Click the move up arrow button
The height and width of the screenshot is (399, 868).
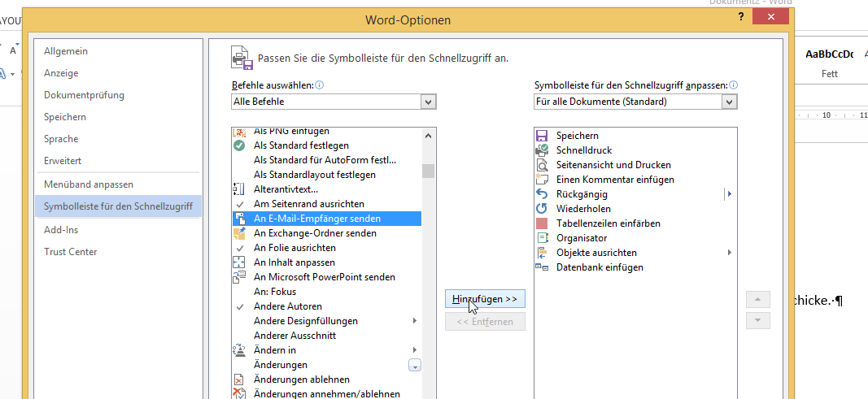pos(758,300)
